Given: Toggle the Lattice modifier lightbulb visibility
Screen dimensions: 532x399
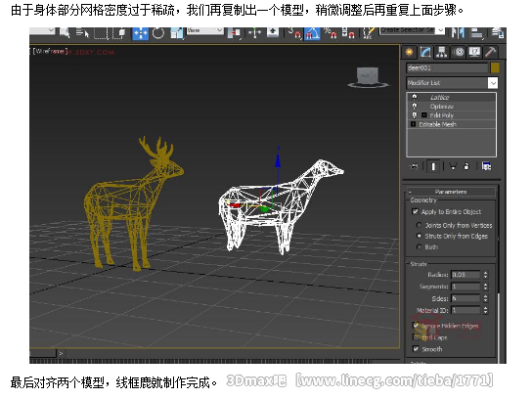Looking at the screenshot, I should 415,97.
